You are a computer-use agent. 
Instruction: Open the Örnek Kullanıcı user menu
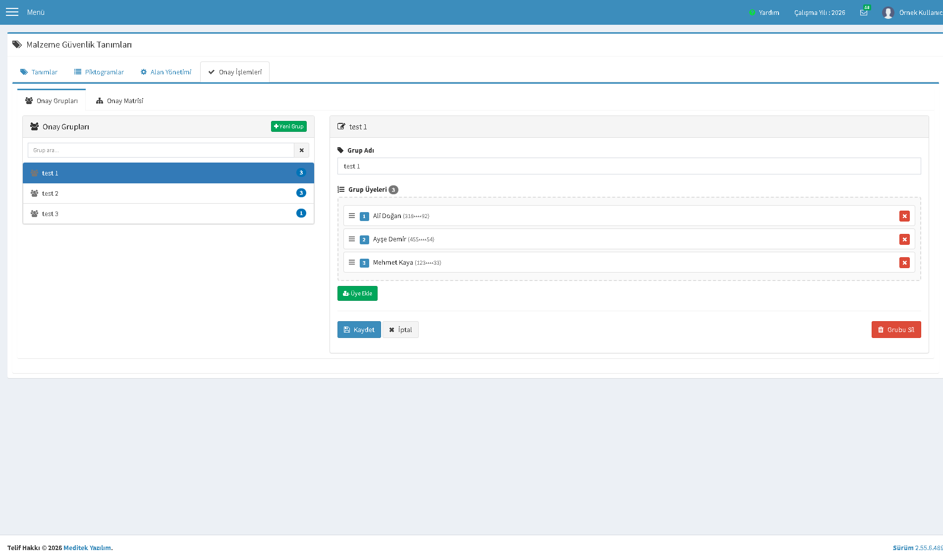coord(912,12)
